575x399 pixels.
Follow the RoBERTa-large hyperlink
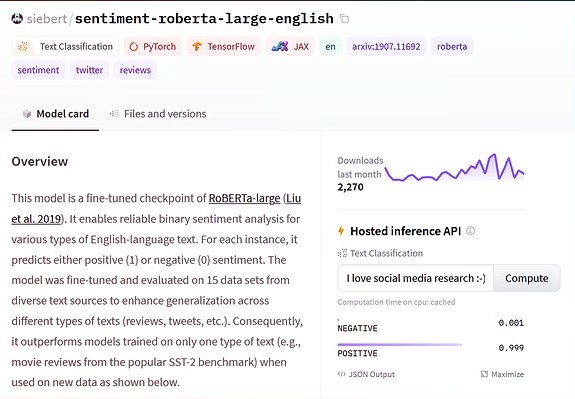[x=244, y=198]
